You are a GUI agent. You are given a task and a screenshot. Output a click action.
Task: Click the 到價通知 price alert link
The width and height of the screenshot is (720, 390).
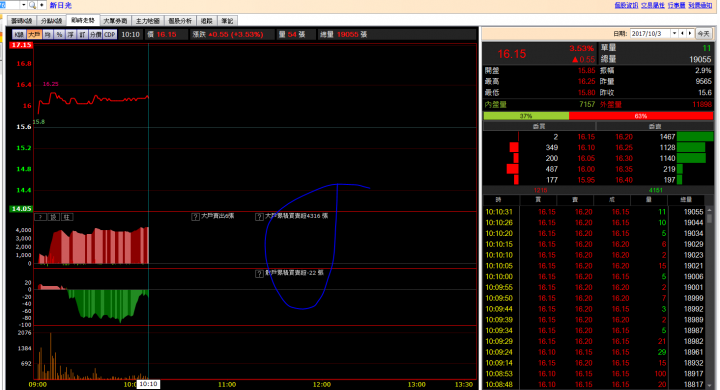[700, 5]
